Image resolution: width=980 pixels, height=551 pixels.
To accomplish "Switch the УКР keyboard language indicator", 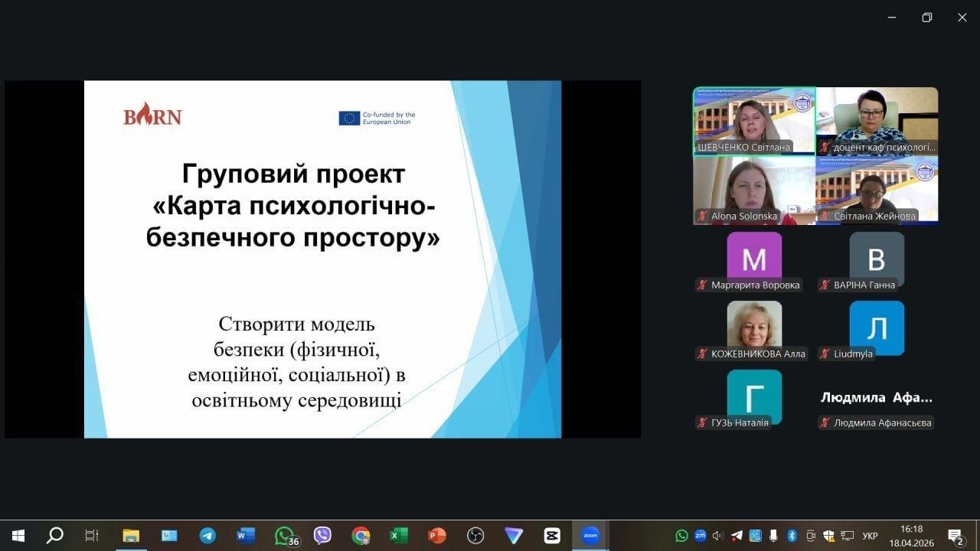I will [871, 536].
